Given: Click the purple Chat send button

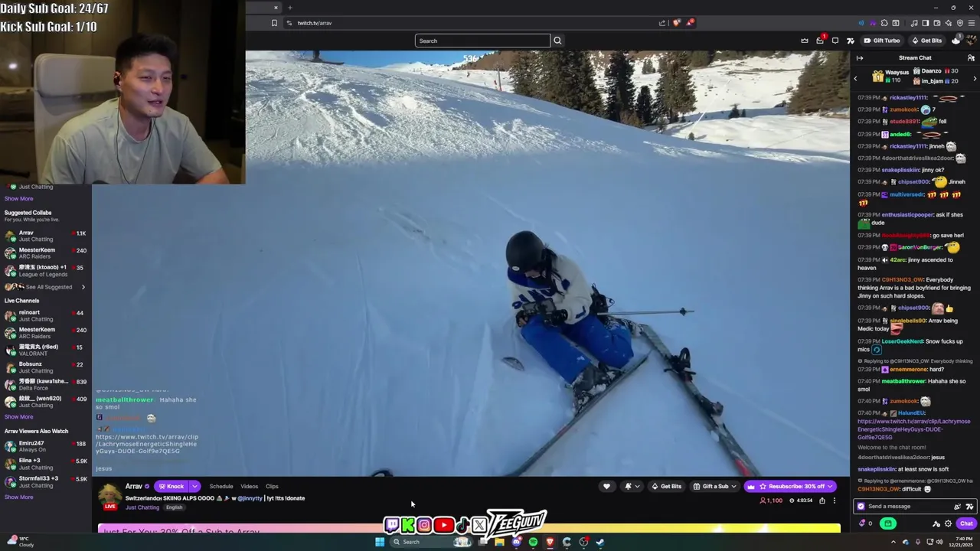Looking at the screenshot, I should point(965,523).
